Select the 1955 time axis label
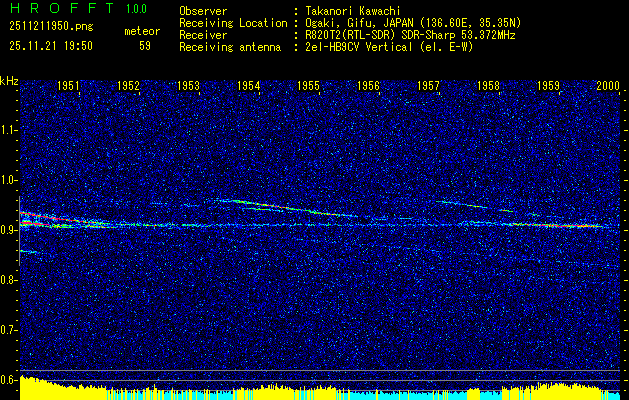629x400 pixels. [308, 87]
